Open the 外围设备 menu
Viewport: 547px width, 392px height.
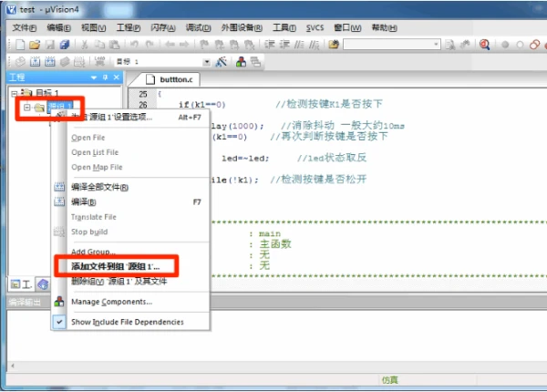point(242,27)
